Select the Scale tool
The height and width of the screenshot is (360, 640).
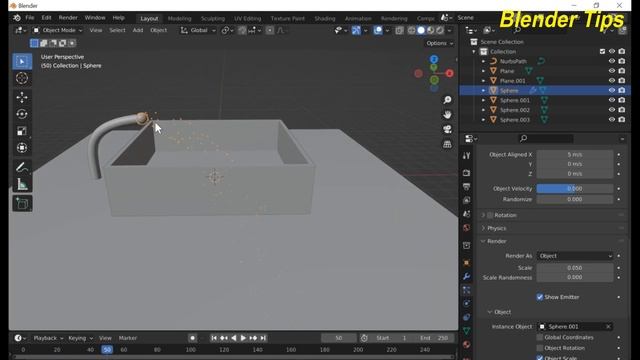pos(22,131)
